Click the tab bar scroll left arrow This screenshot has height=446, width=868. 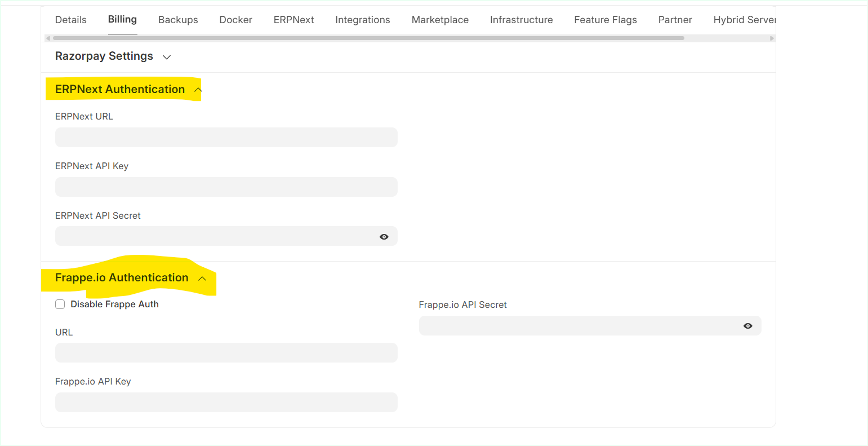(x=48, y=38)
